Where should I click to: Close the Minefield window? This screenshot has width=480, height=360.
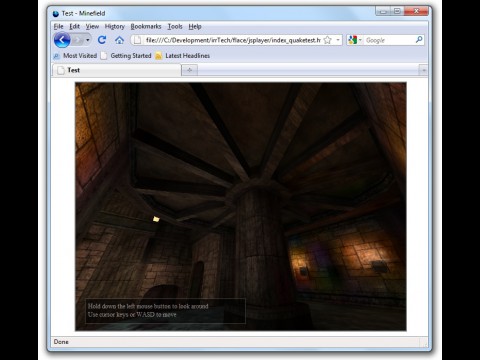pos(416,11)
